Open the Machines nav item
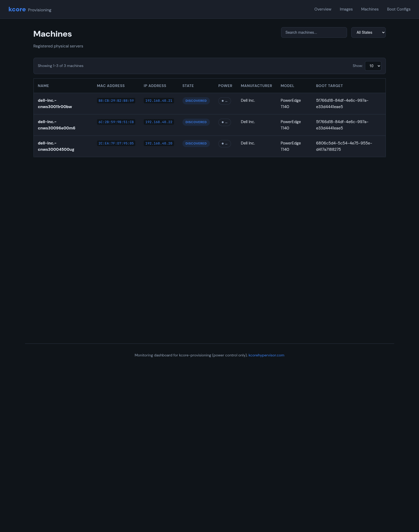Screen dimensions: 419x532 (370, 9)
